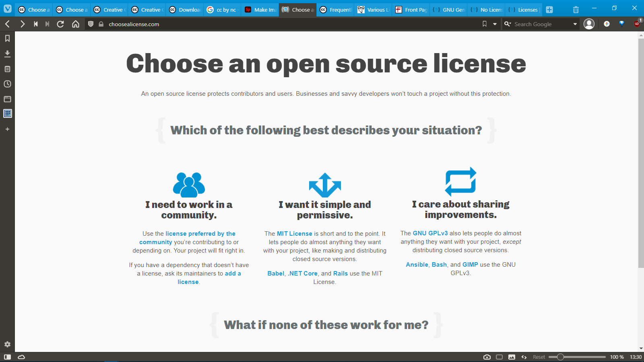This screenshot has width=644, height=362.
Task: Switch to the Make Ima tab
Action: tap(260, 10)
